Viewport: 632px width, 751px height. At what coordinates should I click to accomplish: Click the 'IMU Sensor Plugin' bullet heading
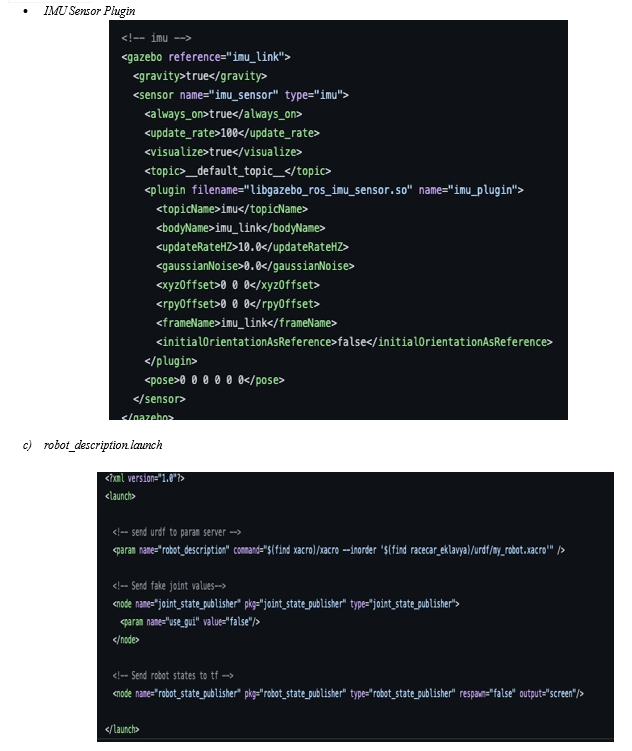(90, 11)
